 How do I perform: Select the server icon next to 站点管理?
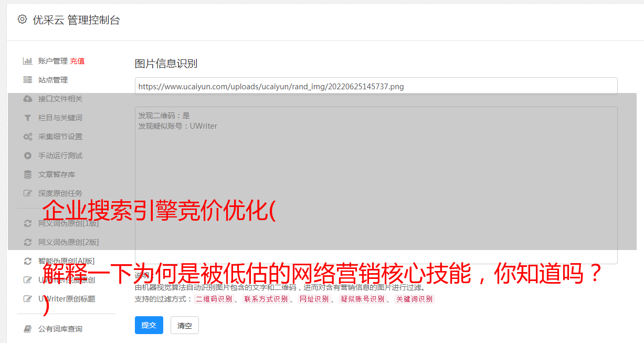[x=28, y=80]
